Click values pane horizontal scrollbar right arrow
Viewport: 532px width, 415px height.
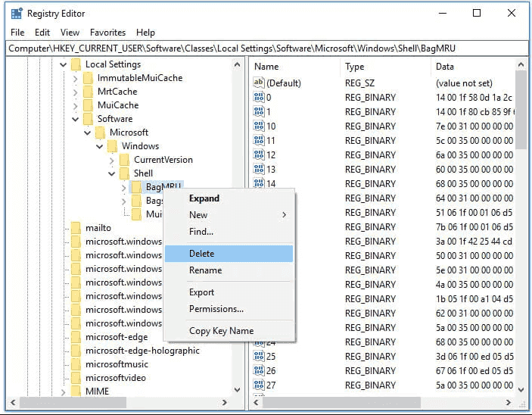point(508,402)
